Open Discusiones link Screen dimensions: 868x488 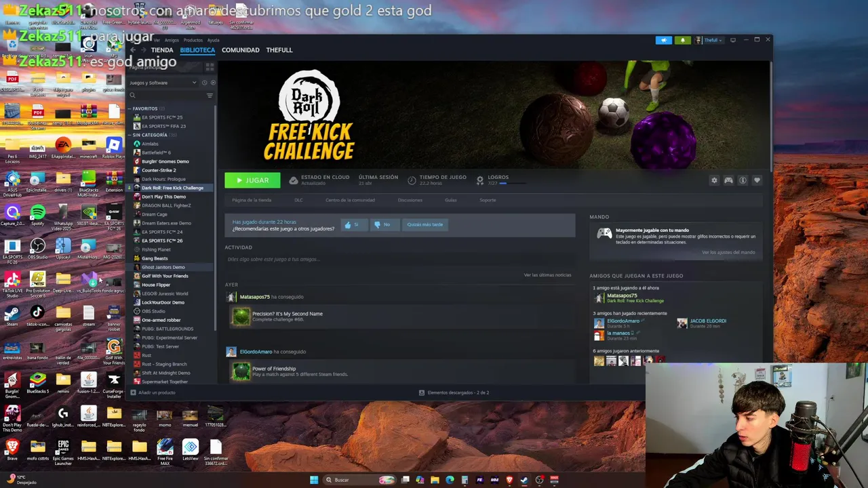pos(410,200)
